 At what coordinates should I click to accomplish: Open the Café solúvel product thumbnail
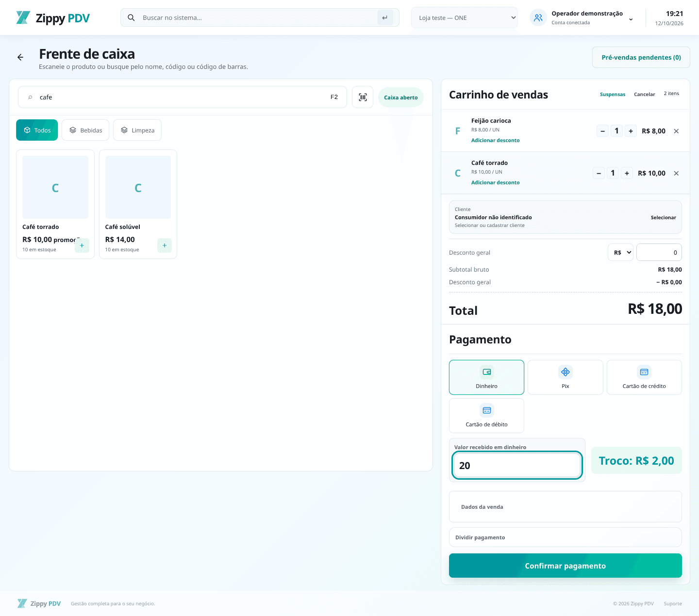tap(138, 187)
